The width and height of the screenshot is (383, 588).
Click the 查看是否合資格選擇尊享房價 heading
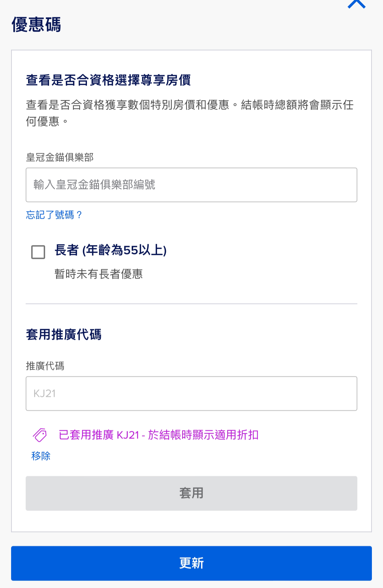click(108, 80)
